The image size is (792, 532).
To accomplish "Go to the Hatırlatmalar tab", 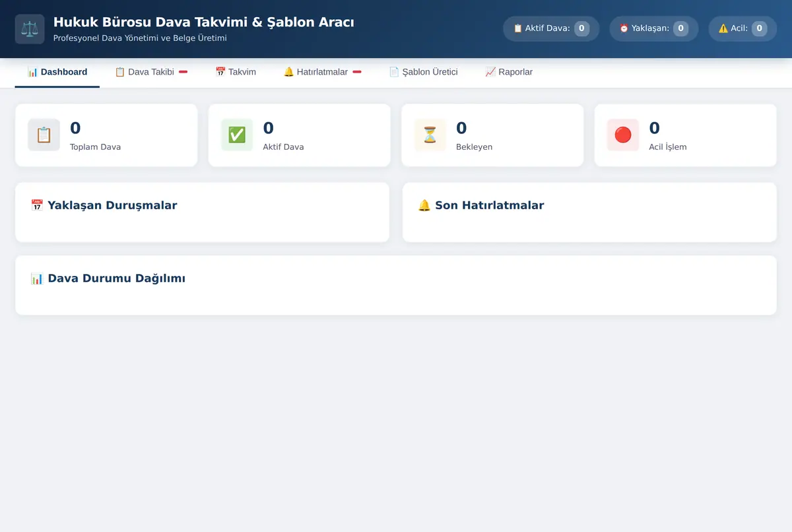I will (x=322, y=72).
